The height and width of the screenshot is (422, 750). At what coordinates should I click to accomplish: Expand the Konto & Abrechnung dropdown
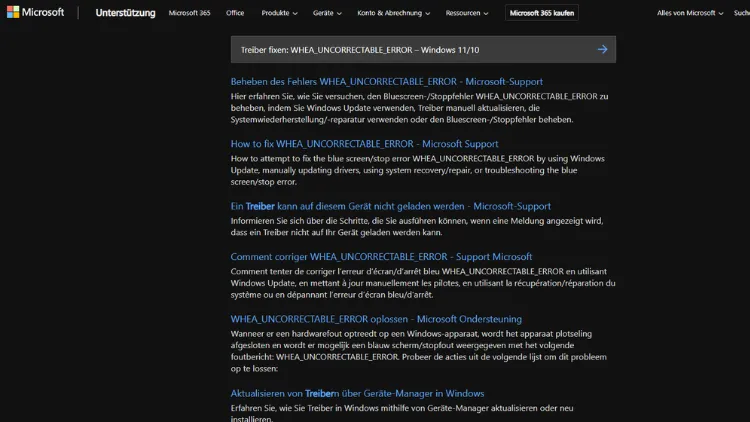(x=394, y=13)
